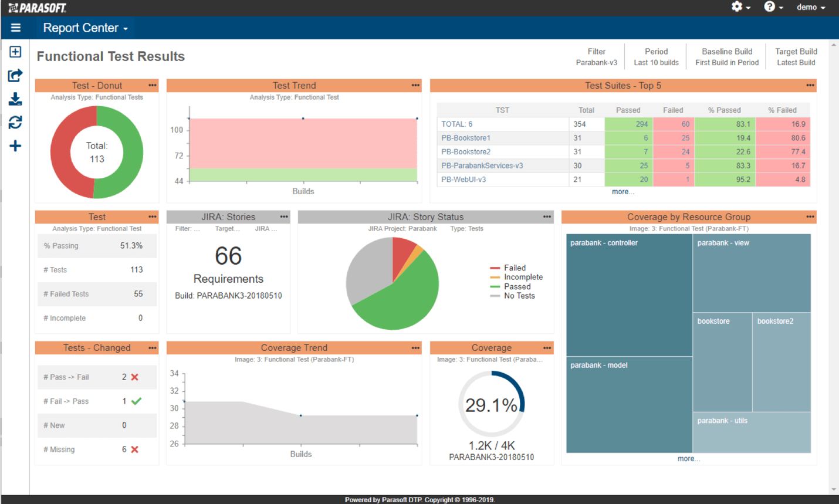Image resolution: width=839 pixels, height=504 pixels.
Task: Open options menu of Coverage by Resource Group
Action: click(810, 217)
